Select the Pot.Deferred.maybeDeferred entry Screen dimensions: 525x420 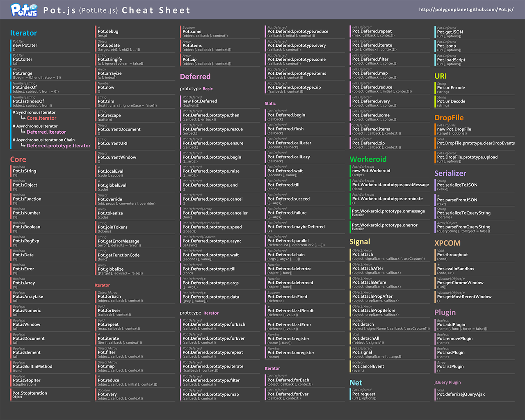pos(306,226)
